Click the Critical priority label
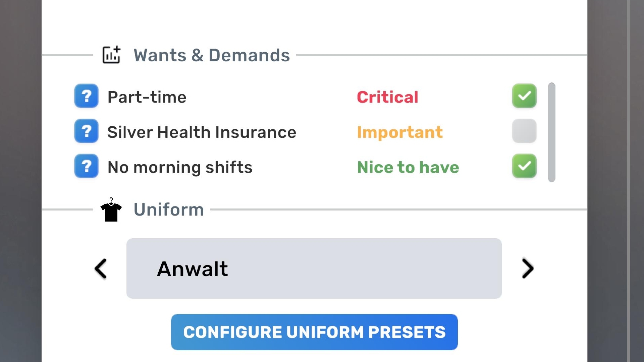The image size is (644, 362). coord(387,97)
